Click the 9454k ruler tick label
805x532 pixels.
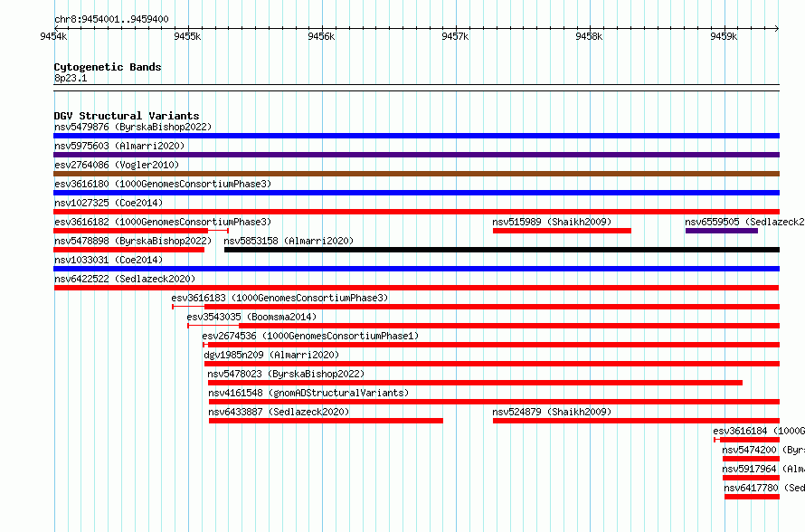(53, 36)
